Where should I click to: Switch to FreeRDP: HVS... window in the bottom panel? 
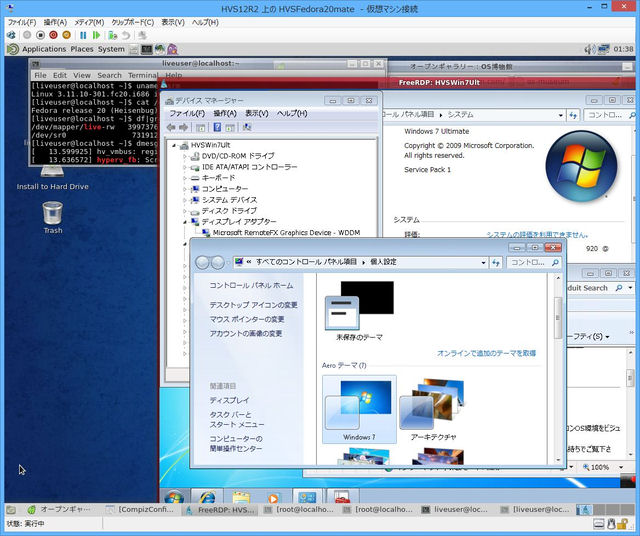[221, 509]
